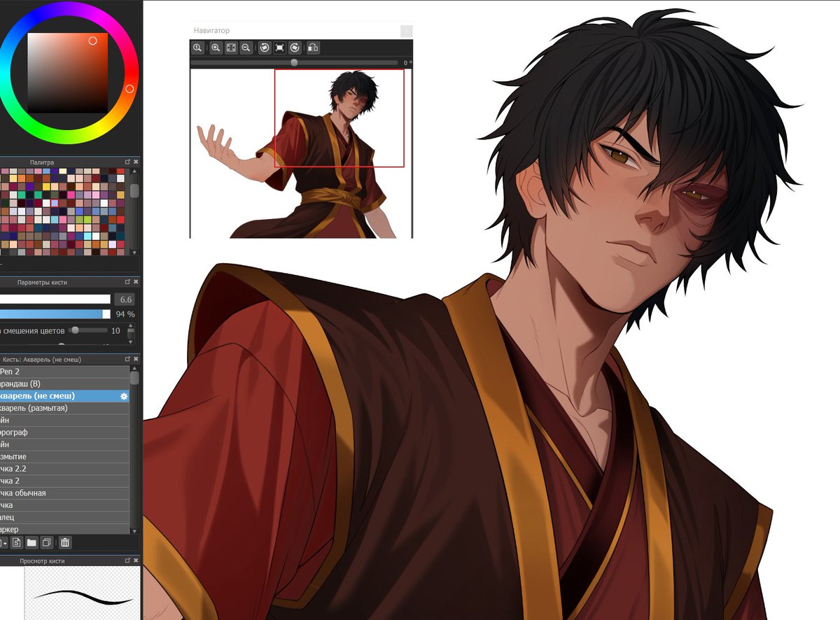Zoom in using the Navigator magnifier plus

click(x=216, y=48)
